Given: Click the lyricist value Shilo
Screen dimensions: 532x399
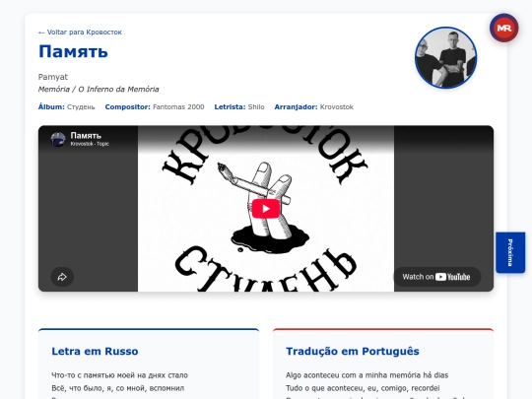Looking at the screenshot, I should (256, 106).
